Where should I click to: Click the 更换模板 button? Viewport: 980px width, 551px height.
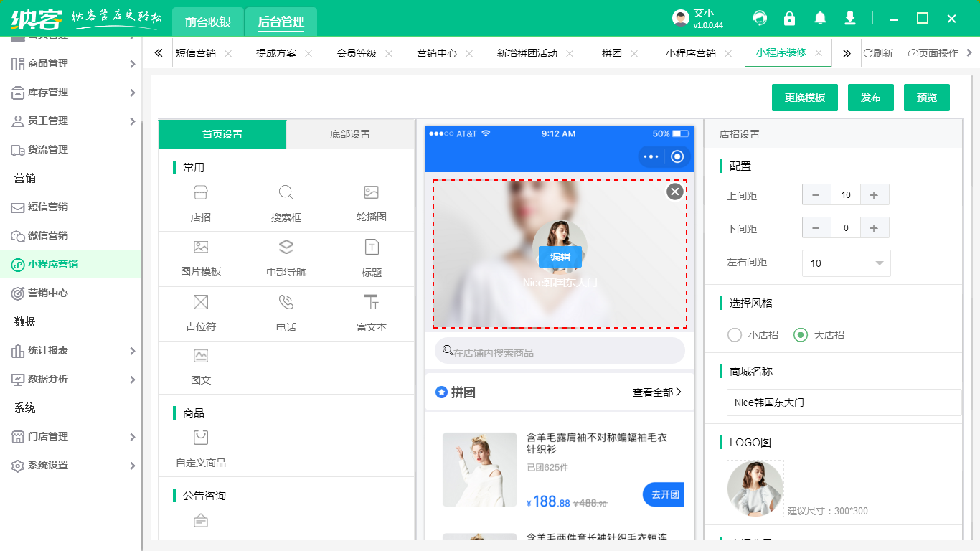coord(805,98)
